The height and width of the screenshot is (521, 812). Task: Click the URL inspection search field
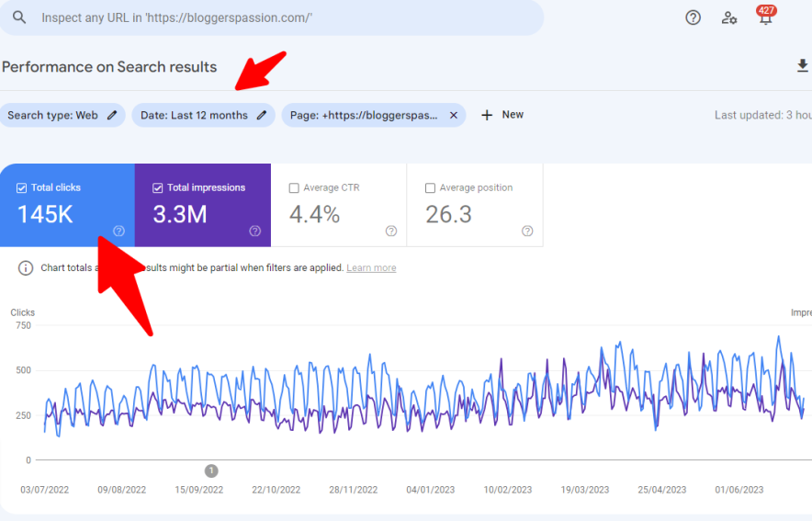276,18
